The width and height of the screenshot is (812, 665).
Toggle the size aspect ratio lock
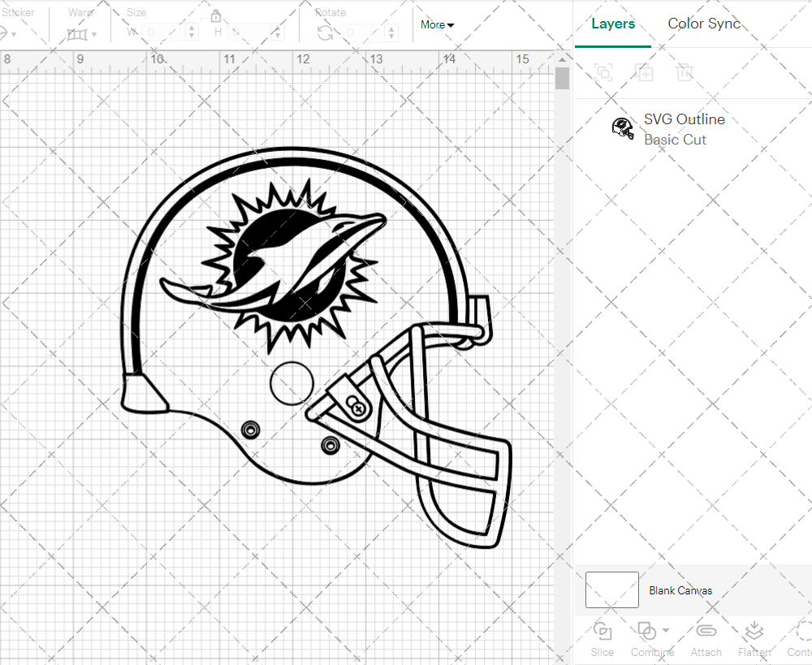click(216, 15)
